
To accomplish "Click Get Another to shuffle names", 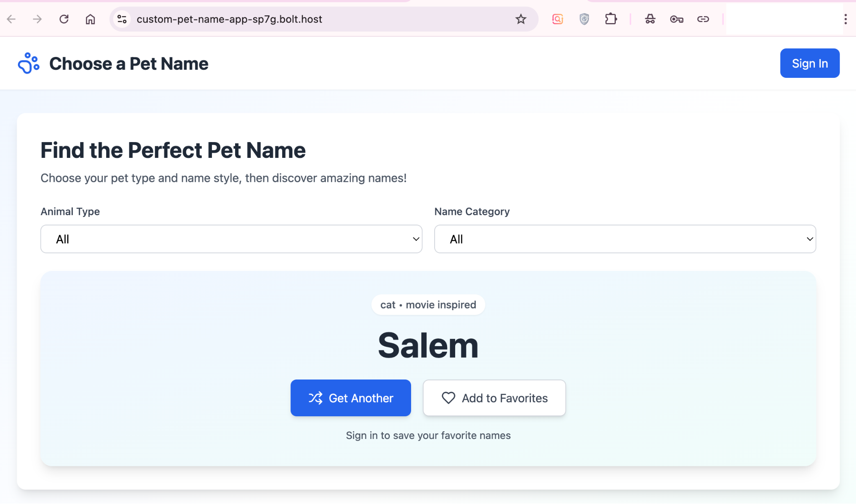I will 350,398.
